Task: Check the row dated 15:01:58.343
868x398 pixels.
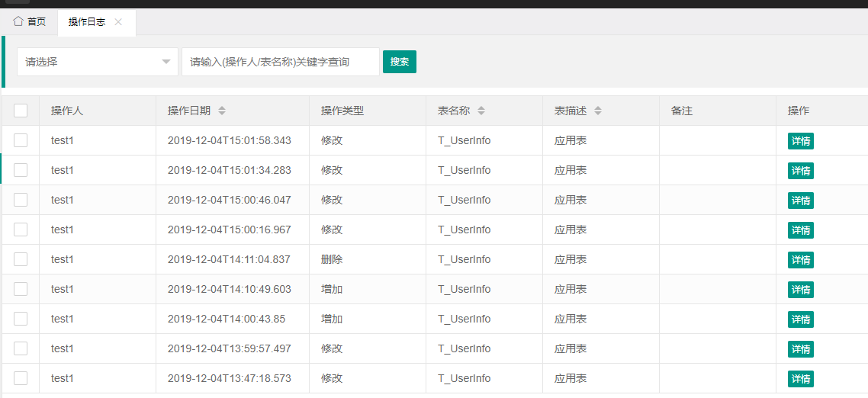Action: [x=21, y=140]
